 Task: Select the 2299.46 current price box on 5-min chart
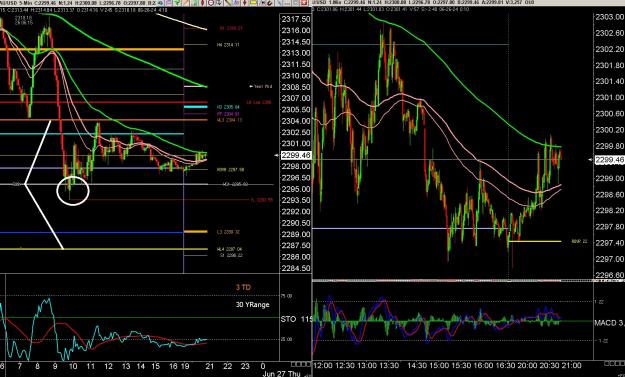coord(296,155)
